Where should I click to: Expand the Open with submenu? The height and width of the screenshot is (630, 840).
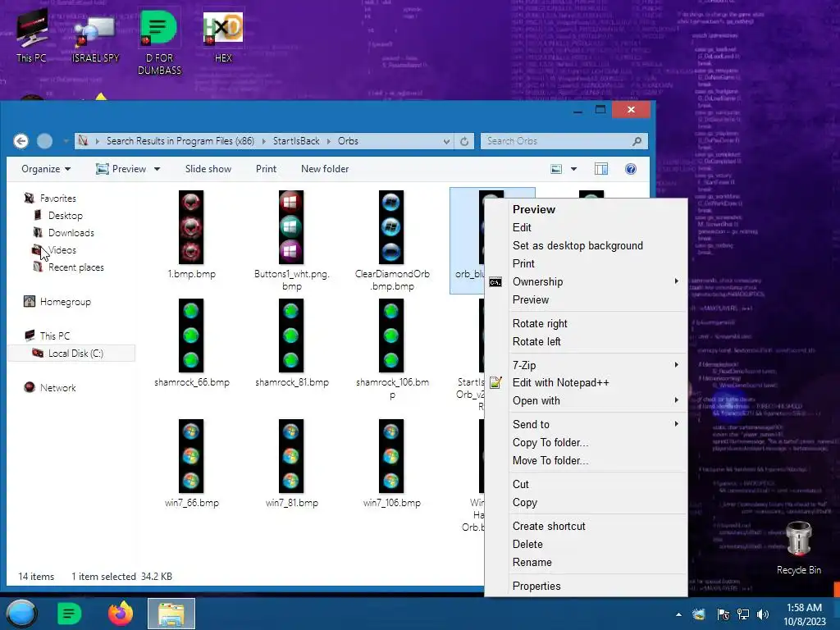click(x=586, y=400)
